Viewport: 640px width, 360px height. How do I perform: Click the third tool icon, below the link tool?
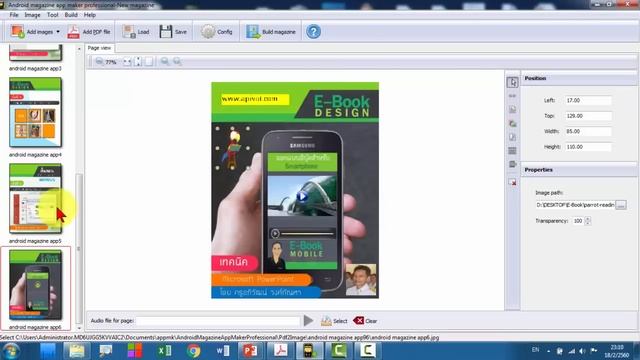click(513, 109)
